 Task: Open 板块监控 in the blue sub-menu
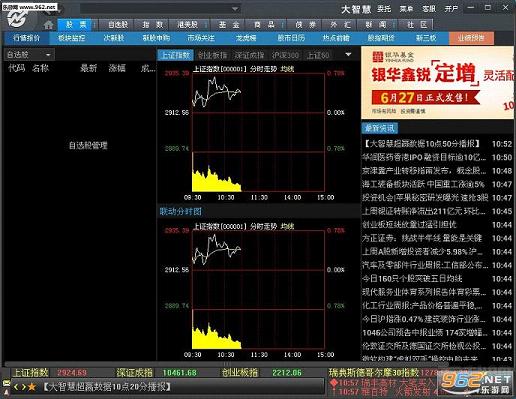pos(71,38)
